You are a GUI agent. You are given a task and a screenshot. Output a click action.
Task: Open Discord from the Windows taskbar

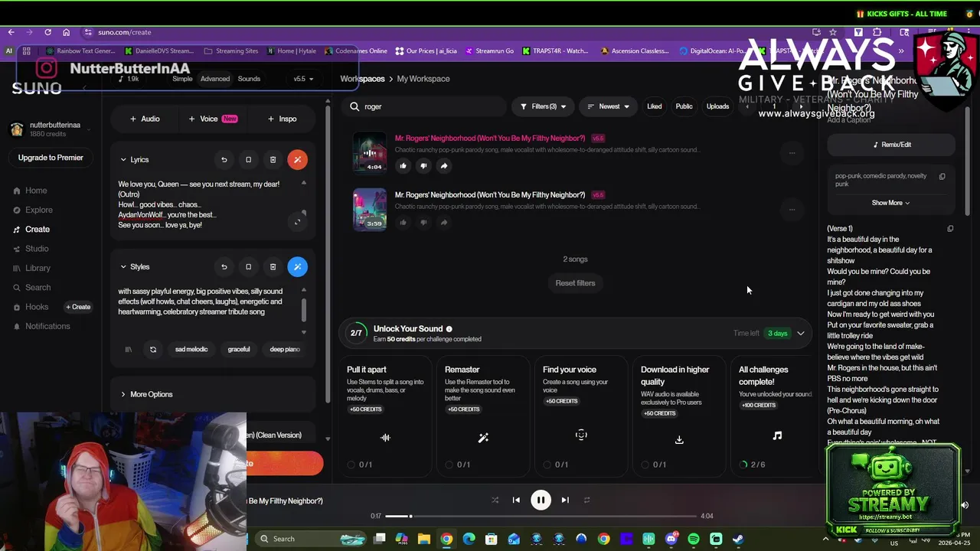[x=671, y=539]
